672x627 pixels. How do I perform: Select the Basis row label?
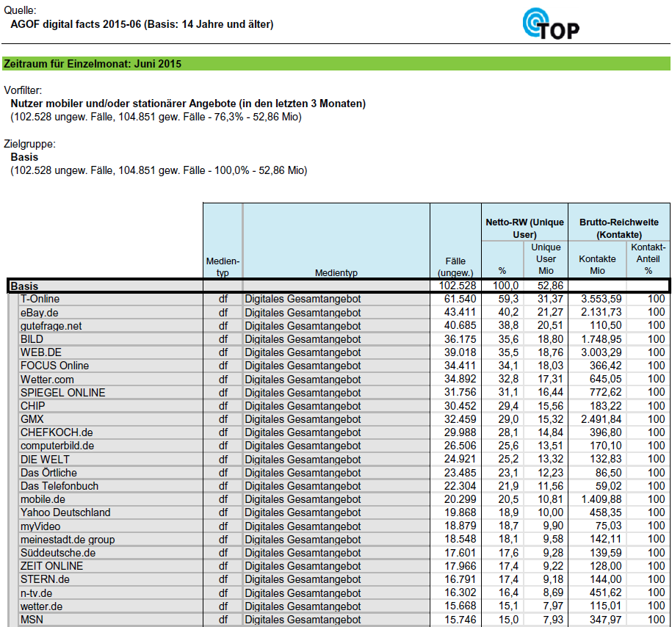(24, 286)
